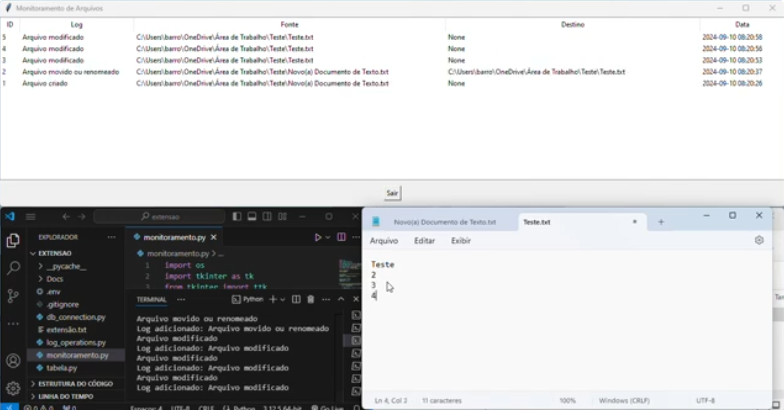
Task: Expand the __pycache__ folder
Action: (66, 267)
